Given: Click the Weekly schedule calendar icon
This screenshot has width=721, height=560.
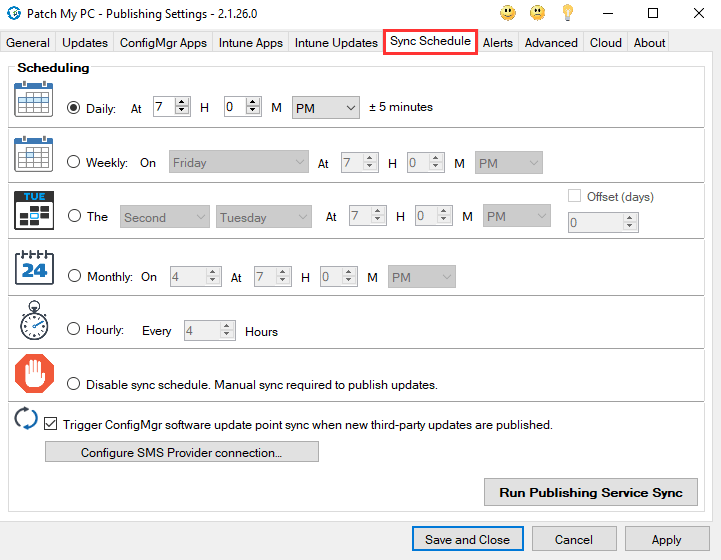Looking at the screenshot, I should point(34,154).
